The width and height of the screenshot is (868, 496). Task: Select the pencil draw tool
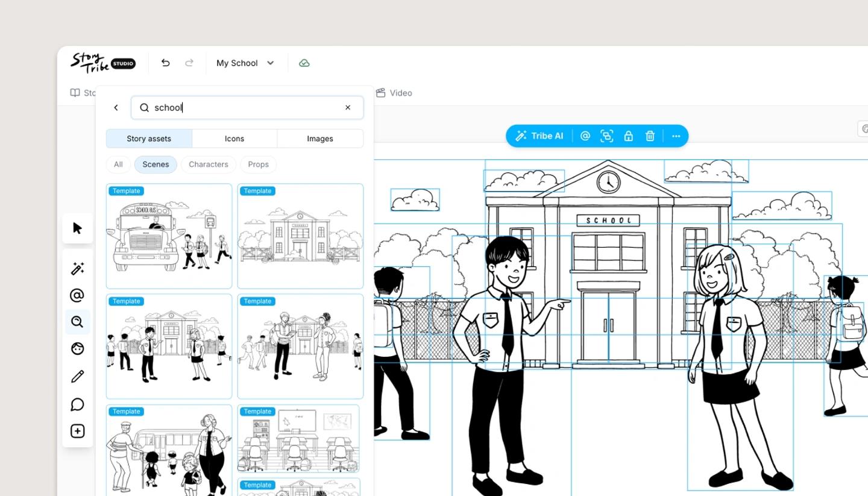click(x=77, y=377)
